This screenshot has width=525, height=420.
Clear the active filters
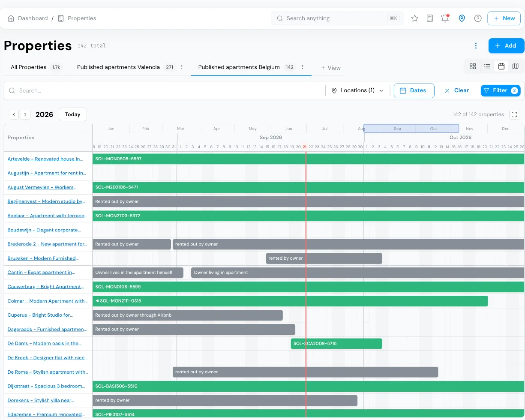point(456,90)
